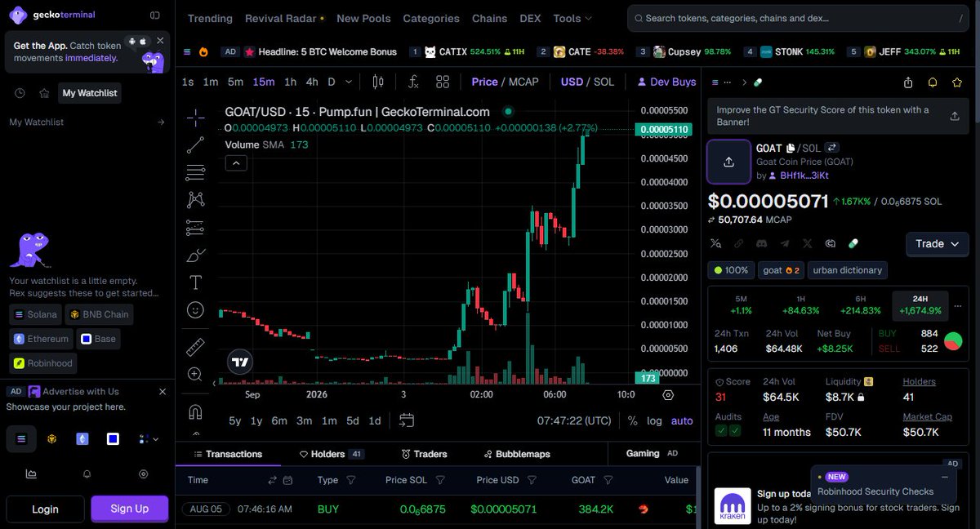
Task: Collapse the volume indicator legend
Action: [x=235, y=163]
